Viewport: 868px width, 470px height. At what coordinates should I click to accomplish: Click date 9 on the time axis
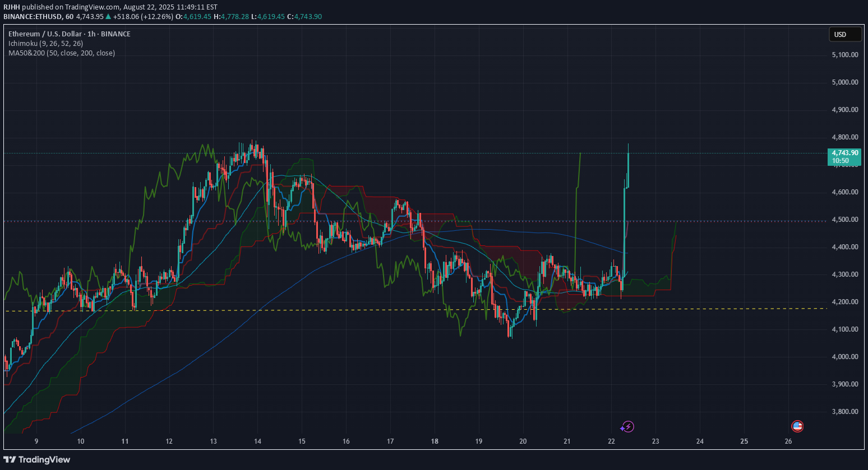point(36,441)
